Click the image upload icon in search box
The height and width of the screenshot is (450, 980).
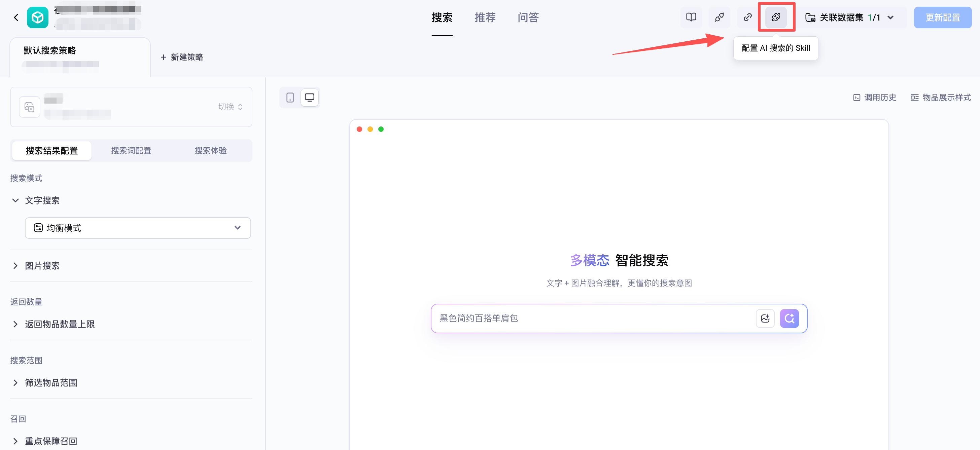pos(765,318)
